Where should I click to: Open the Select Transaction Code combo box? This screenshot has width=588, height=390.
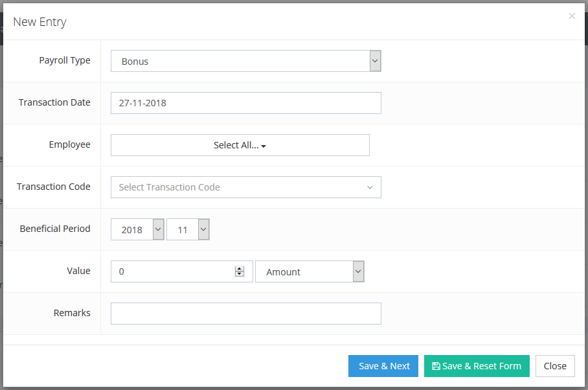click(245, 187)
